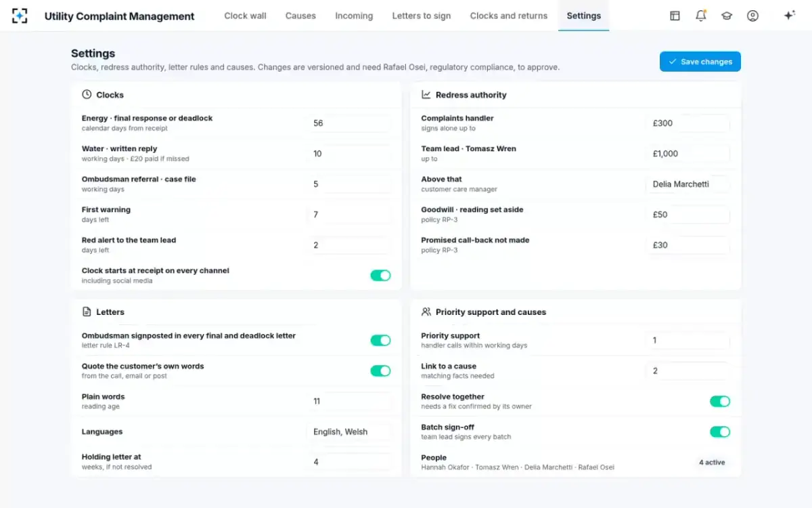This screenshot has height=508, width=812.
Task: Toggle clock starts at receipt switch
Action: point(380,276)
